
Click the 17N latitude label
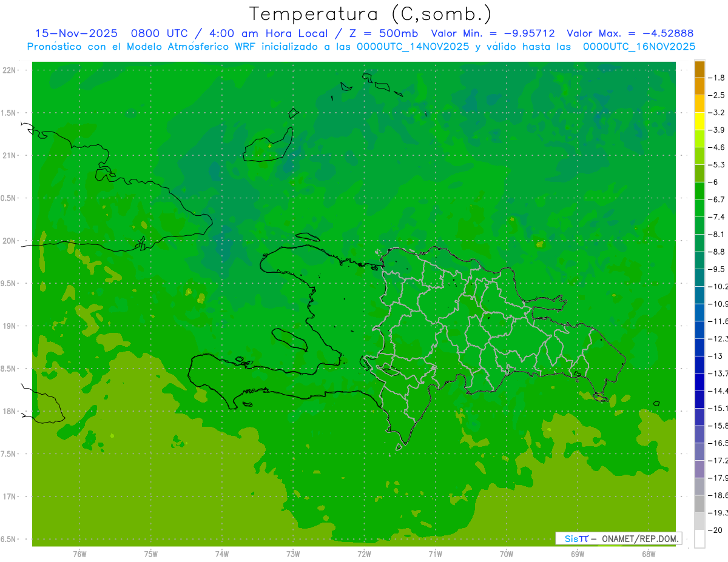(10, 497)
